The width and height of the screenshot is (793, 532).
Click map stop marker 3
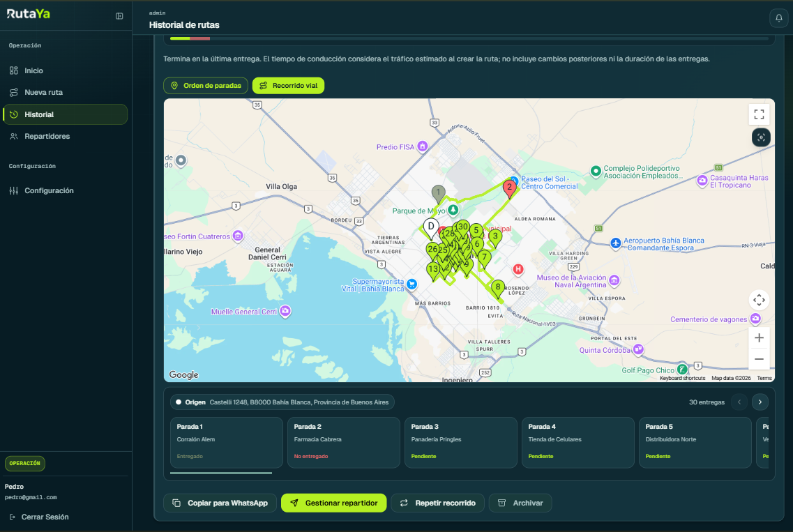point(495,238)
